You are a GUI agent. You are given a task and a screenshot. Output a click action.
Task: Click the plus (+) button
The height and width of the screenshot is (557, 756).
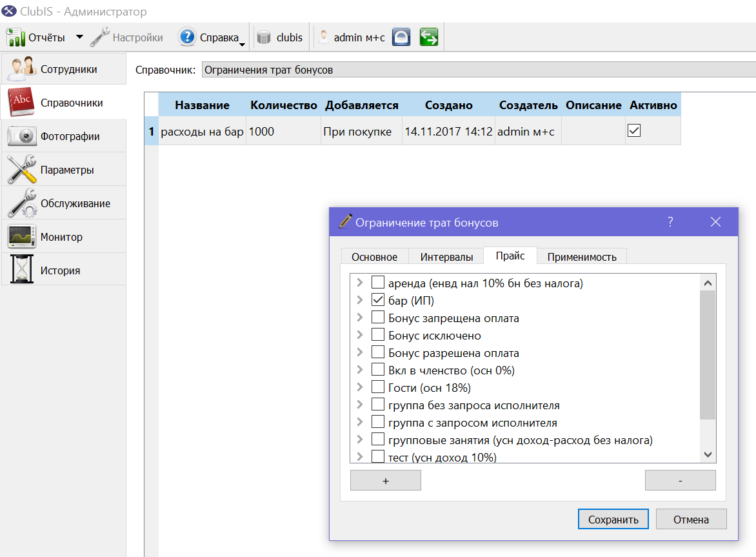pyautogui.click(x=386, y=481)
